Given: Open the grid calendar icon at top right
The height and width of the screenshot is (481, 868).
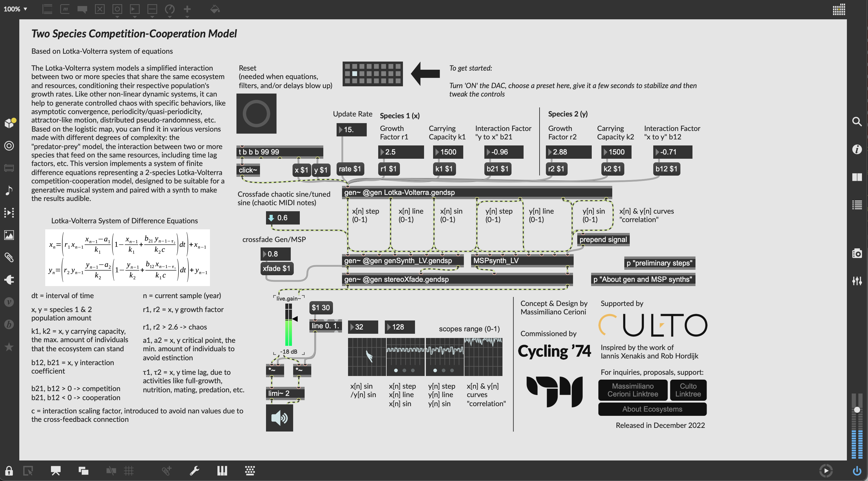Looking at the screenshot, I should click(x=839, y=9).
